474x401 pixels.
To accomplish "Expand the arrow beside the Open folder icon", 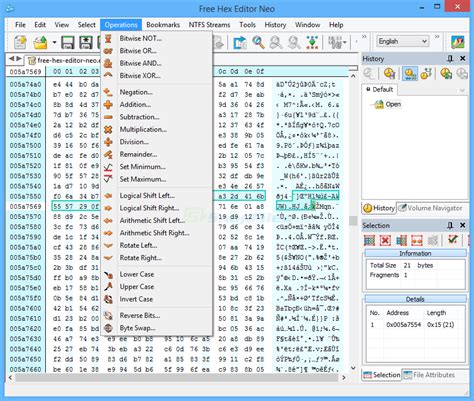I will (54, 43).
